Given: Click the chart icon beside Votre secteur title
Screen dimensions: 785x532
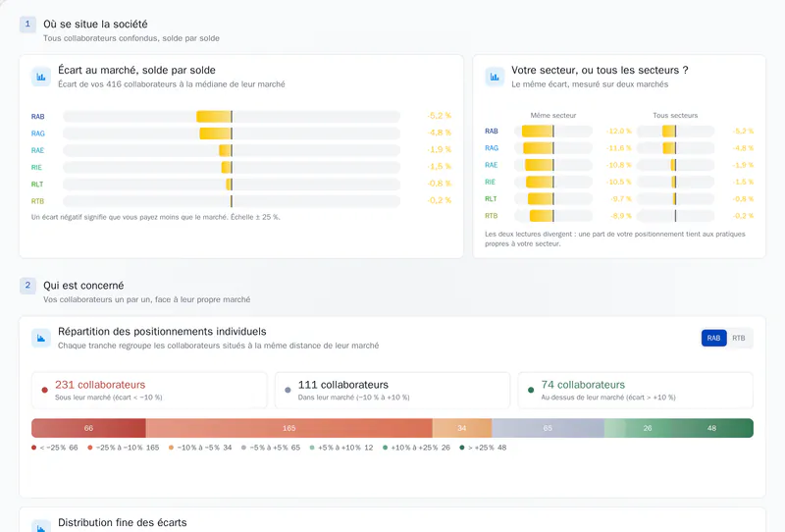Looking at the screenshot, I should pyautogui.click(x=495, y=77).
